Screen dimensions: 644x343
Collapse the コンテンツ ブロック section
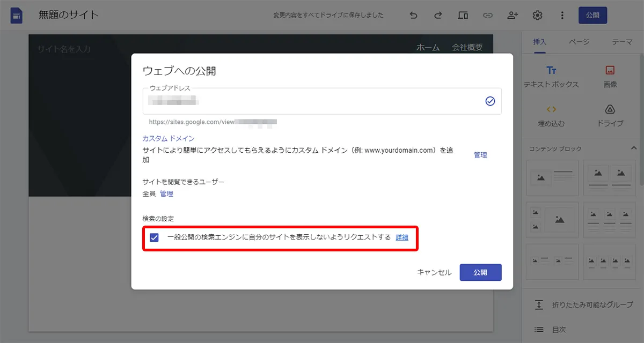pos(633,148)
